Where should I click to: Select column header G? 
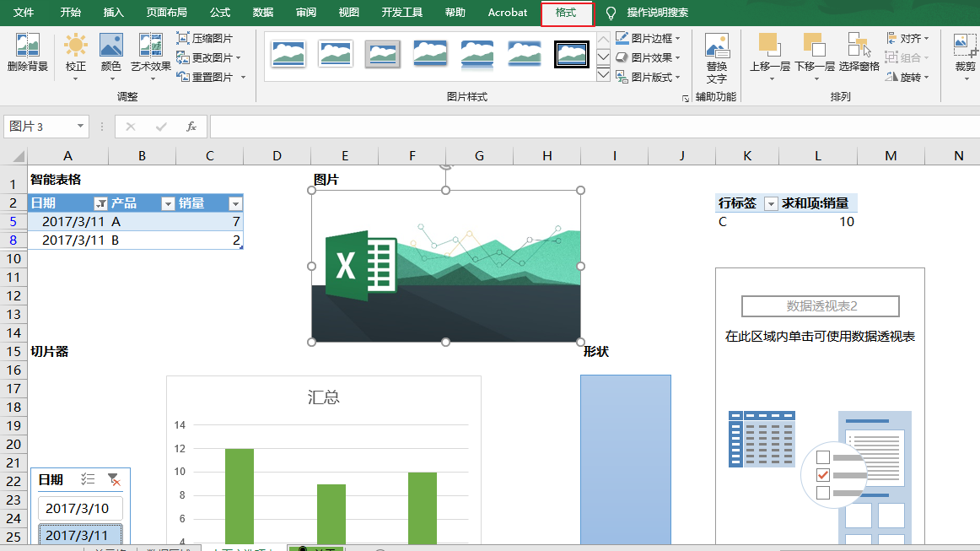(479, 156)
